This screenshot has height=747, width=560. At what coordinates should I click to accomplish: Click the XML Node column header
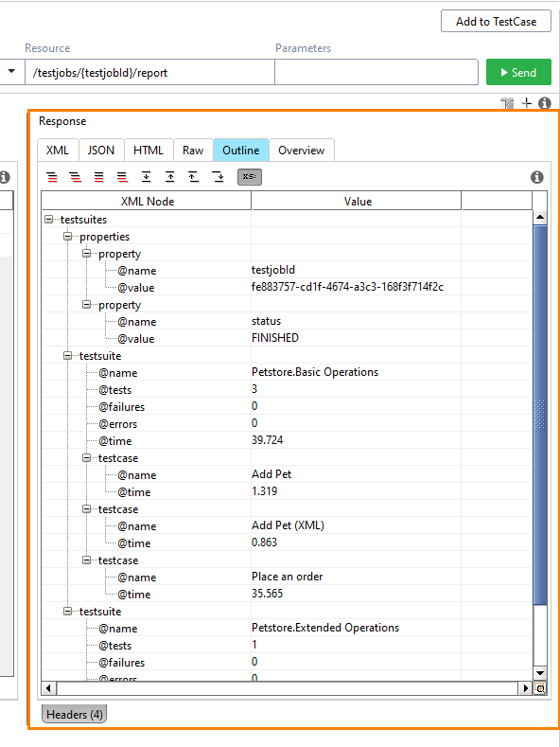point(147,201)
